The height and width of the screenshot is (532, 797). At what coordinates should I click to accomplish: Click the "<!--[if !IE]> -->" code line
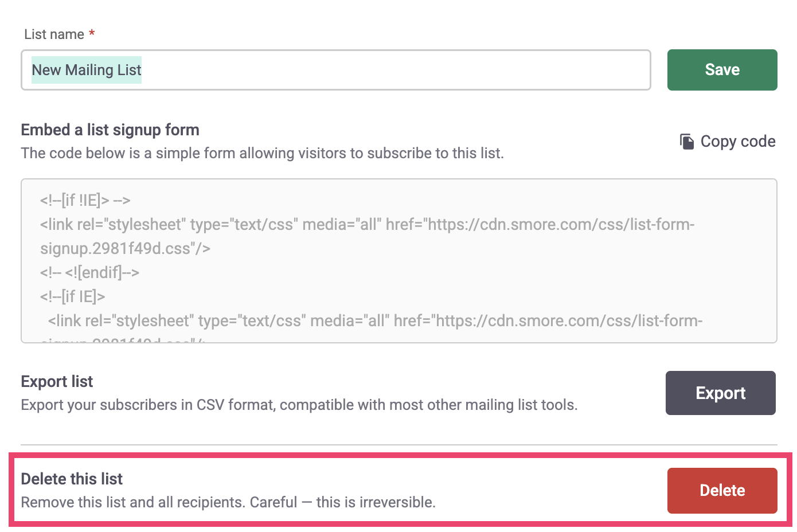(85, 201)
